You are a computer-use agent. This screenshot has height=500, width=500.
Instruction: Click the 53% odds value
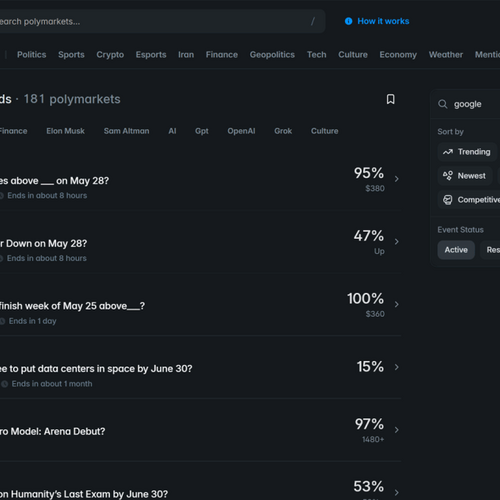369,486
